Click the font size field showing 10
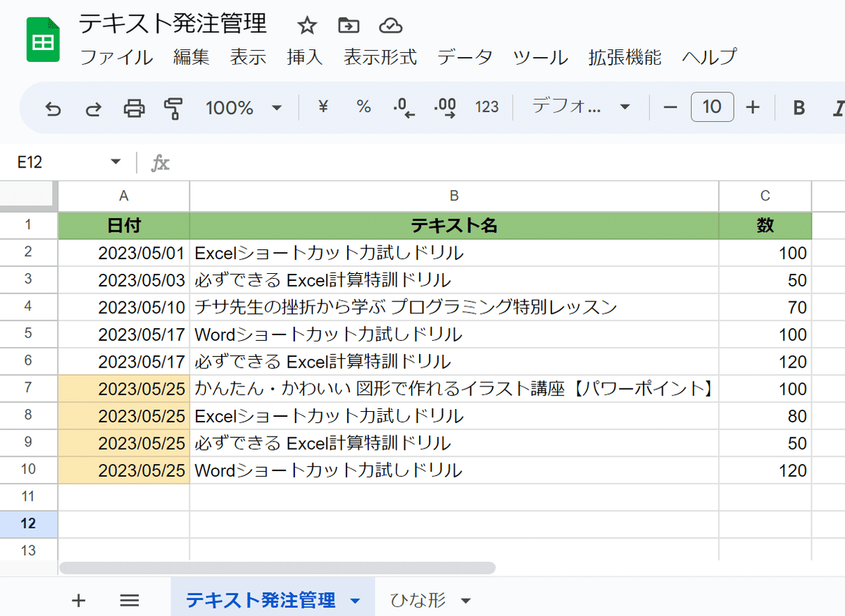 click(712, 107)
